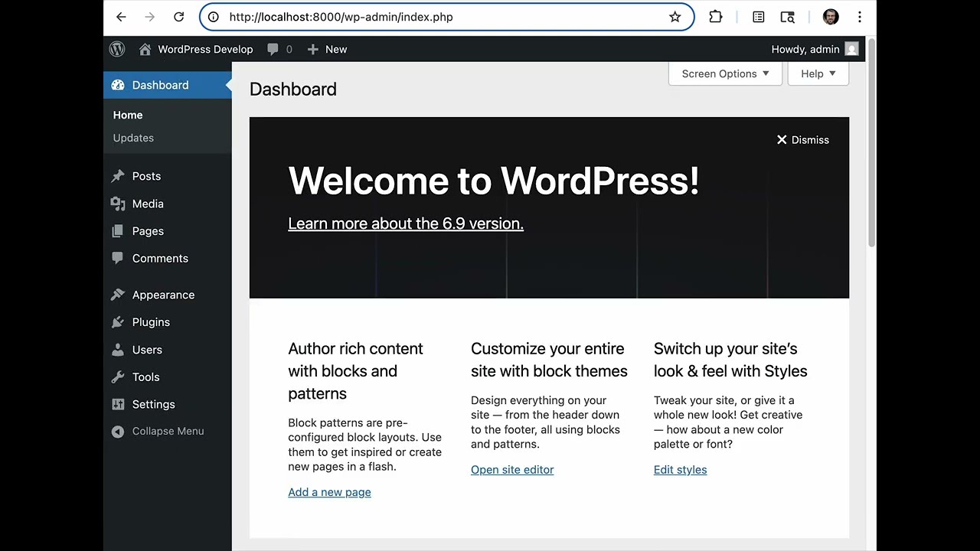Click the Settings sliders icon
The height and width of the screenshot is (551, 980).
(117, 404)
